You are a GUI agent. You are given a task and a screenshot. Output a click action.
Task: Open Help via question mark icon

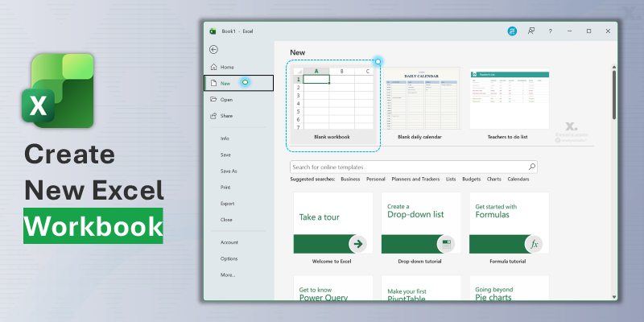point(551,31)
